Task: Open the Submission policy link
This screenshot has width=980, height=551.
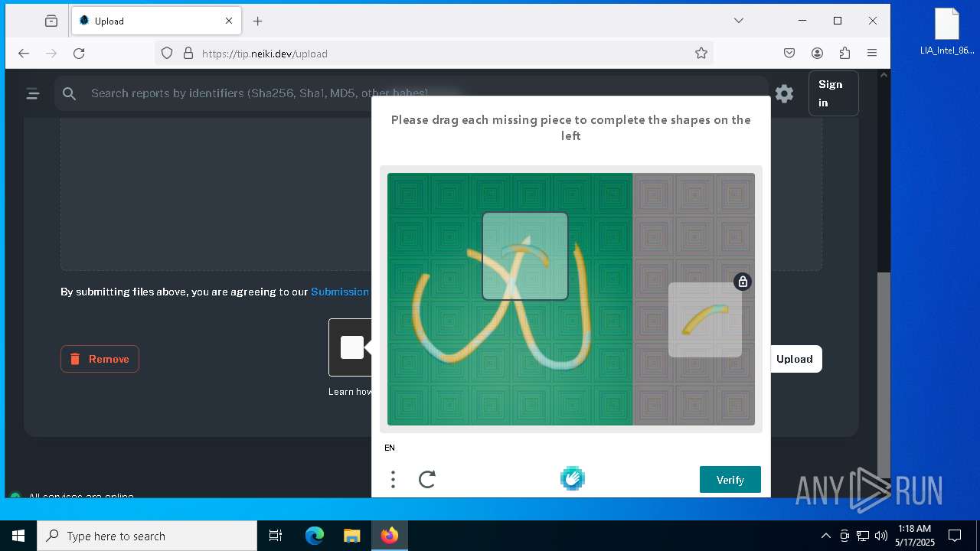Action: (340, 292)
